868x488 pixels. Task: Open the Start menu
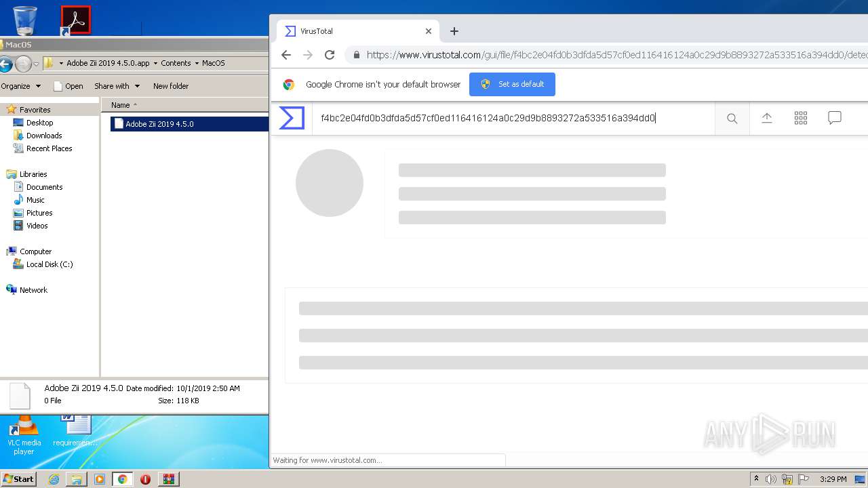[18, 479]
